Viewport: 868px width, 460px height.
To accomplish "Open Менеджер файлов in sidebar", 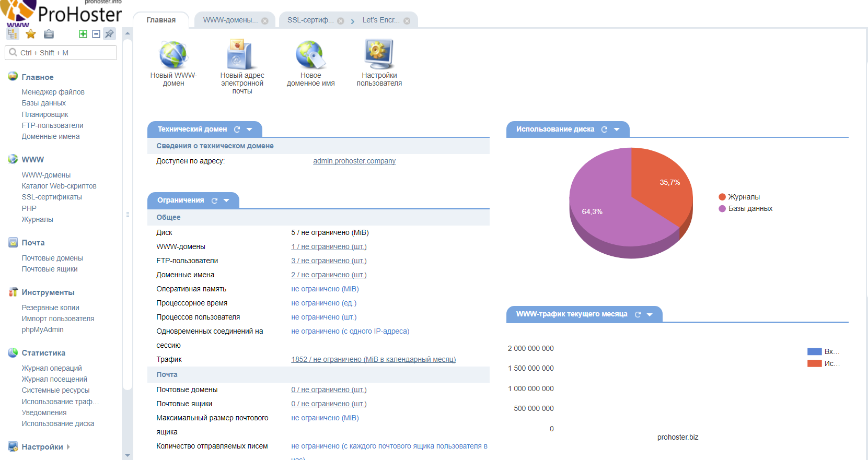I will coord(53,92).
